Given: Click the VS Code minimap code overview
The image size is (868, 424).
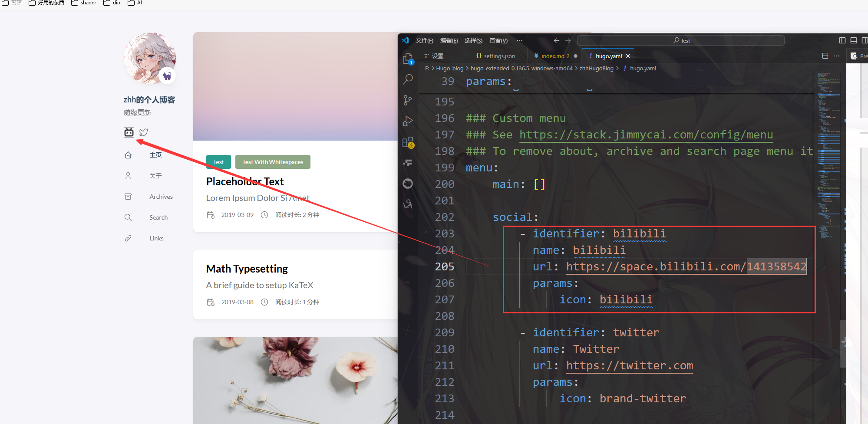Looking at the screenshot, I should pyautogui.click(x=828, y=152).
